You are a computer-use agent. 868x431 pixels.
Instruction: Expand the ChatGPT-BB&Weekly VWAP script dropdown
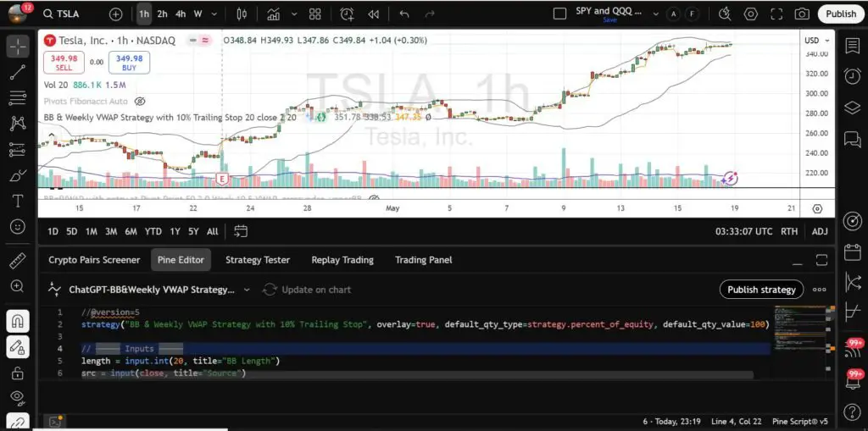247,290
